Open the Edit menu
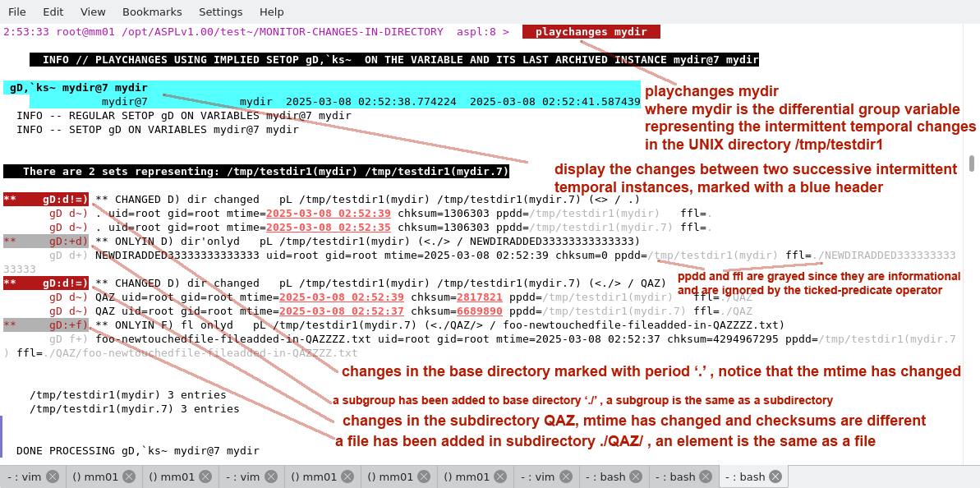This screenshot has height=488, width=980. 53,12
